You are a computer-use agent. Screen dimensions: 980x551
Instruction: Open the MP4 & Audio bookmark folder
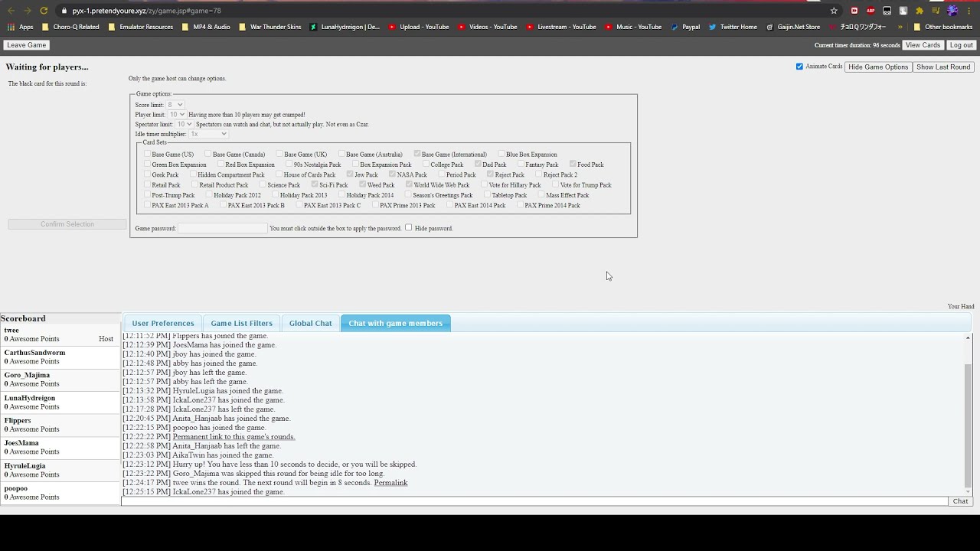pos(206,27)
